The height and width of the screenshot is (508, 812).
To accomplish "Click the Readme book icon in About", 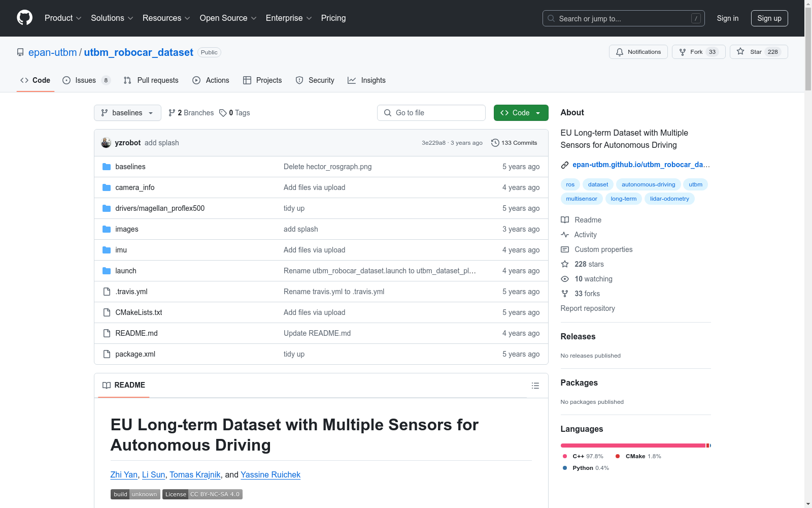I will pos(565,220).
